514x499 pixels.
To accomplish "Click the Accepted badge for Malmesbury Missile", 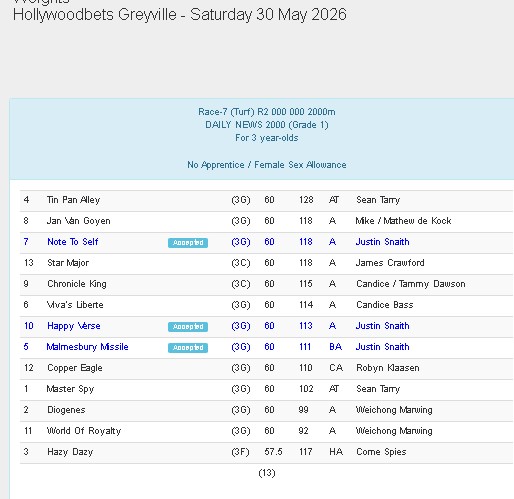I will tap(188, 348).
